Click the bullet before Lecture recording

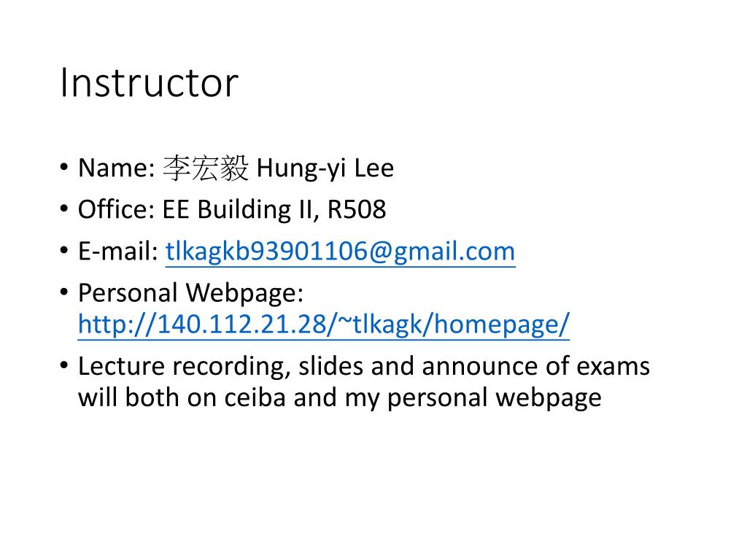coord(64,366)
